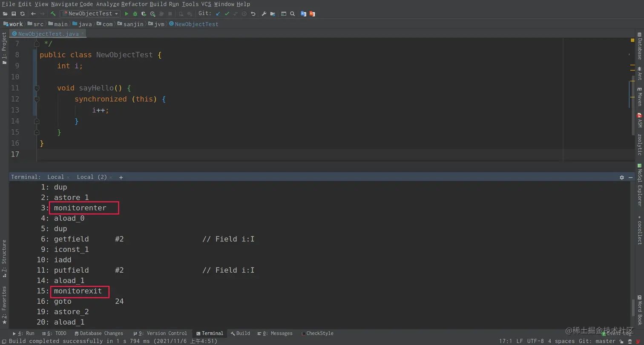644x345 pixels.
Task: Add a new terminal session tab
Action: coord(121,177)
